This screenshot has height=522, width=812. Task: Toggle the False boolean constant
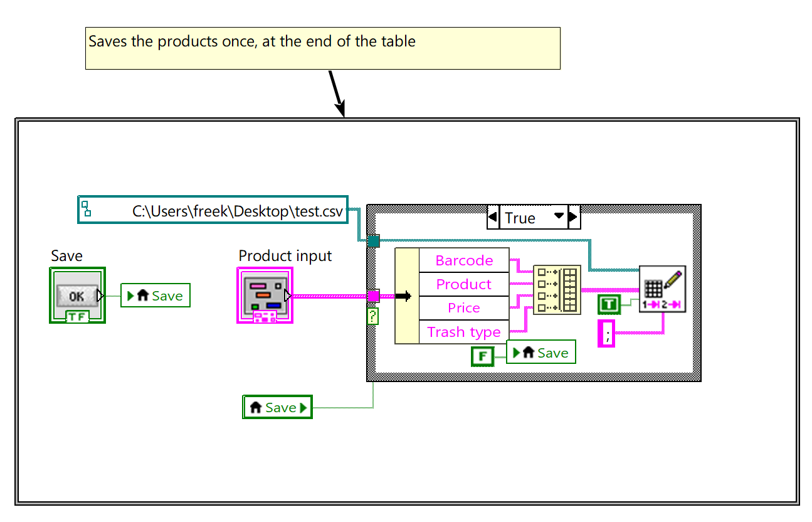pyautogui.click(x=482, y=357)
